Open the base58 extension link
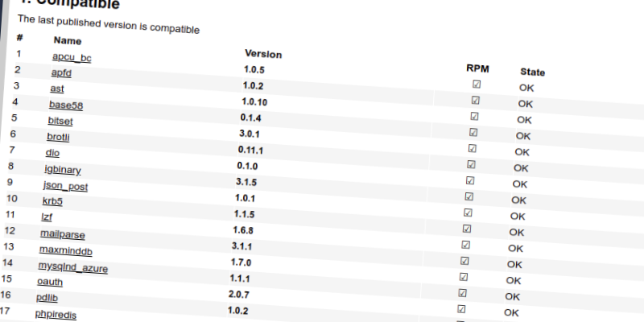Viewport: 644px width, 322px height. 66,105
